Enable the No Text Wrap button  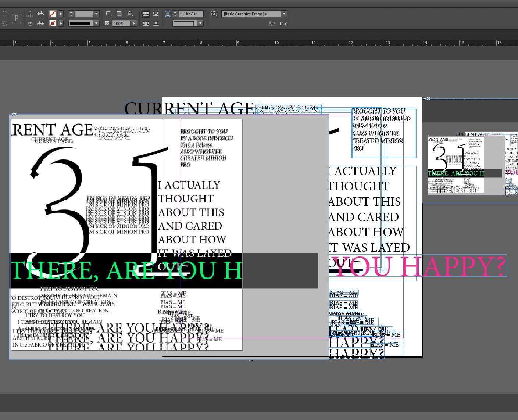click(x=146, y=14)
